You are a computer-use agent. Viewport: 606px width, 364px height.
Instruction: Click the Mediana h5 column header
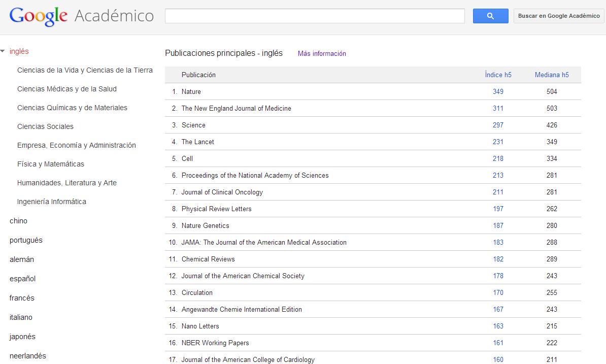pos(552,75)
